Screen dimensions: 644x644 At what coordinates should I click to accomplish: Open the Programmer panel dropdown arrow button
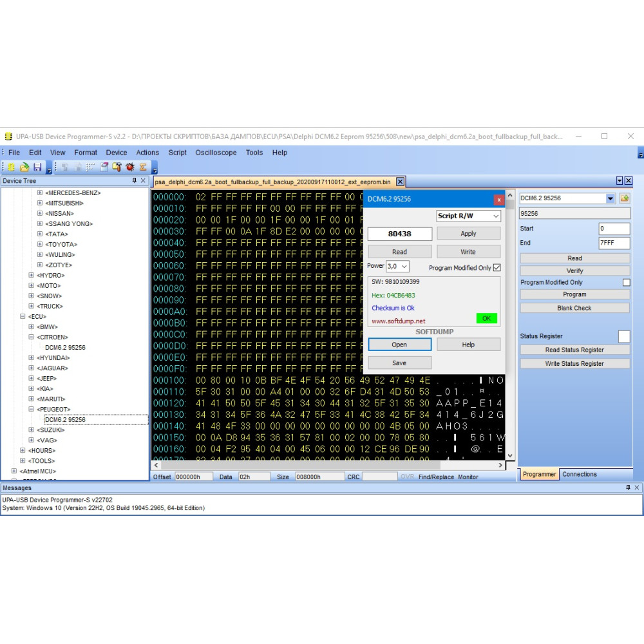(x=620, y=181)
